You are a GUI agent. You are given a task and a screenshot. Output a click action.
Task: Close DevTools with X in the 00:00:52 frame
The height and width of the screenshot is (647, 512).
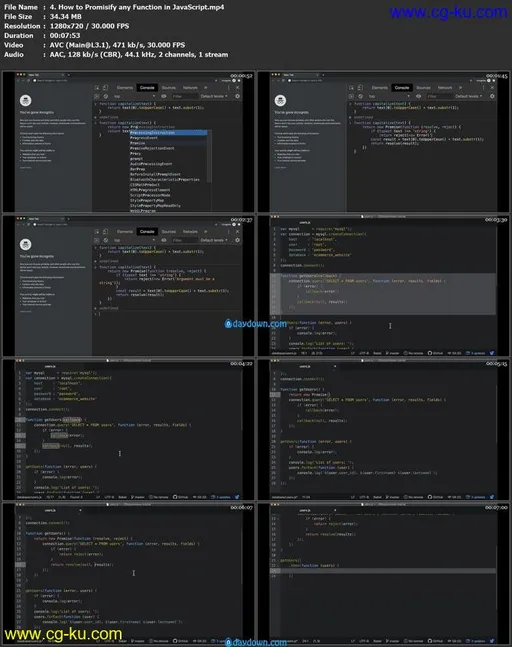(x=238, y=87)
